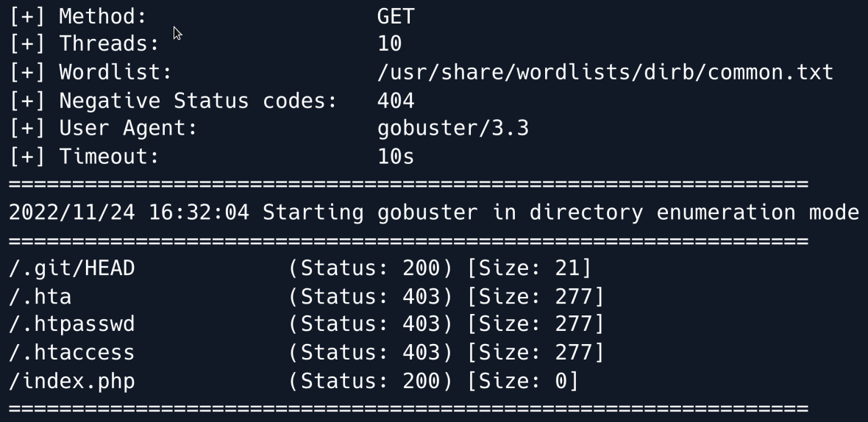Screen dimensions: 868x422
Task: Select the /.htpasswd path text
Action: click(x=72, y=325)
